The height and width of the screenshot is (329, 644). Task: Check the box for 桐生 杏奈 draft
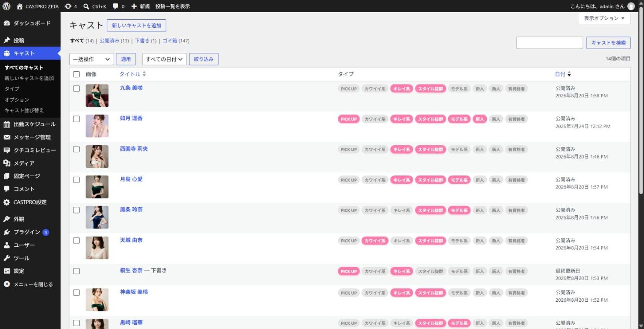(x=76, y=271)
